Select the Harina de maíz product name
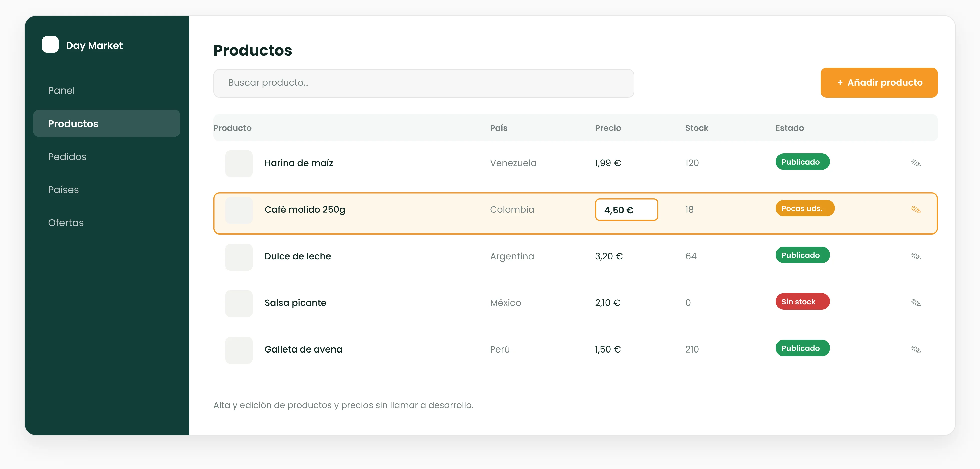 (x=299, y=163)
